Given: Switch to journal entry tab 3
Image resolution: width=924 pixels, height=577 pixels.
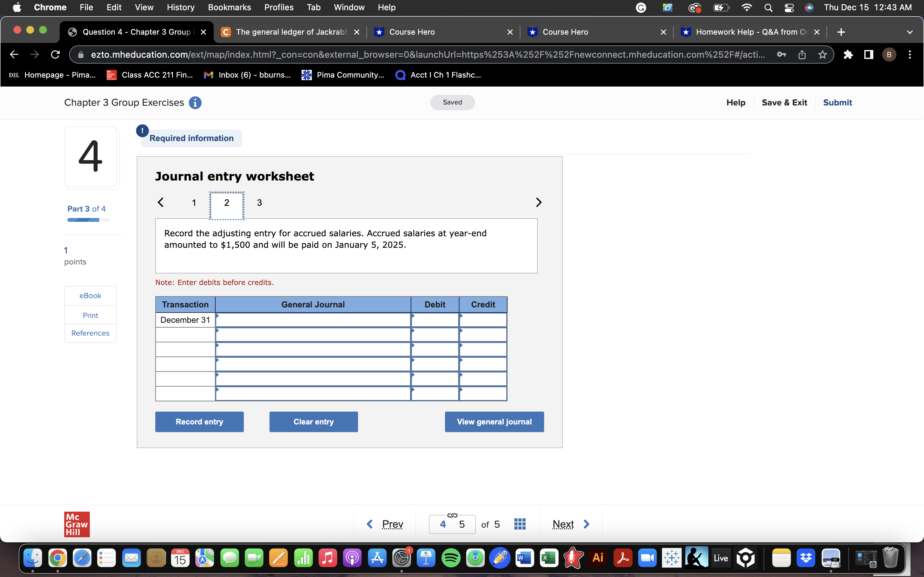Looking at the screenshot, I should point(259,203).
